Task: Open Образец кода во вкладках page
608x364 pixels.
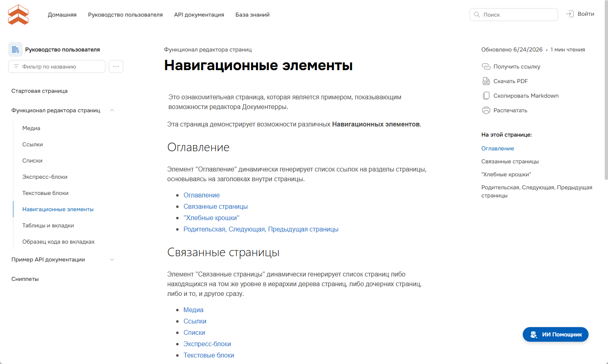Action: pyautogui.click(x=58, y=242)
